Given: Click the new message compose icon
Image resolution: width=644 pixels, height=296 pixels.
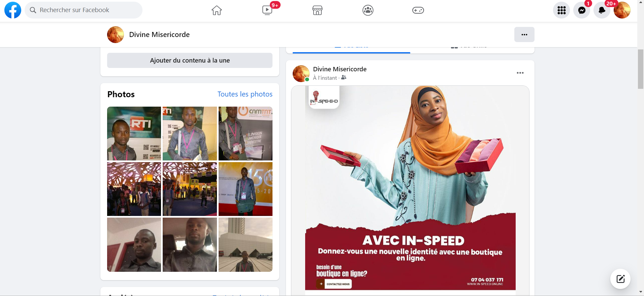Looking at the screenshot, I should 620,279.
